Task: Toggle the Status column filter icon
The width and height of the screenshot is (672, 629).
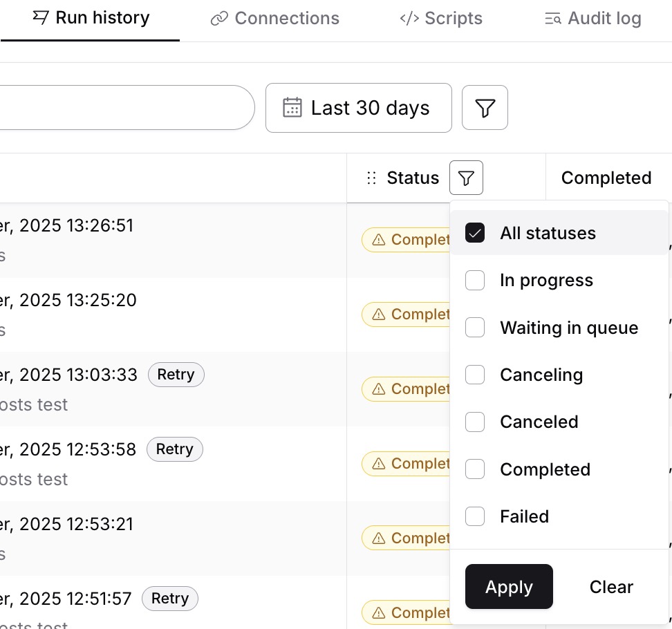Action: click(x=466, y=178)
